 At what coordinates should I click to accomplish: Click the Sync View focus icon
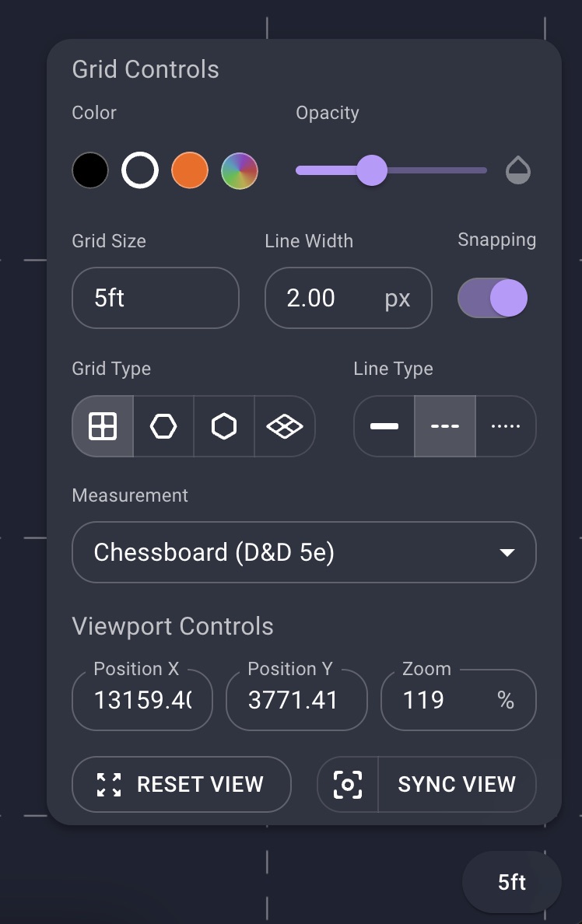click(346, 784)
